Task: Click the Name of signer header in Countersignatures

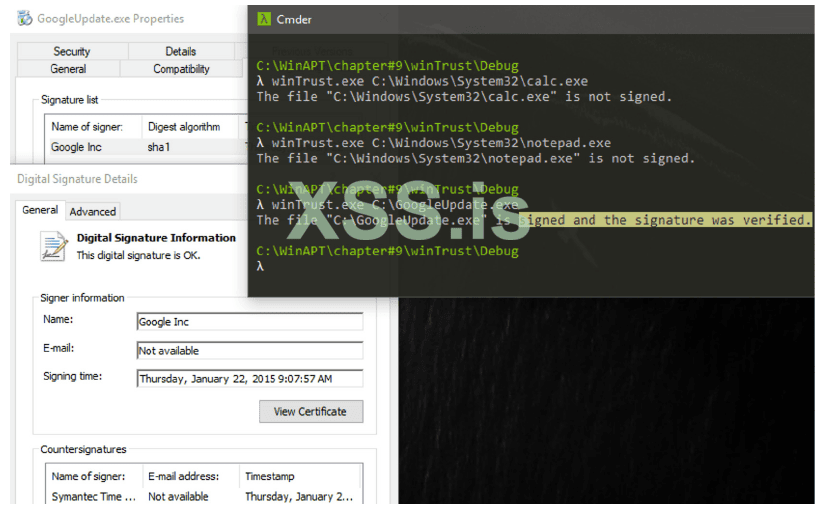Action: click(x=88, y=476)
